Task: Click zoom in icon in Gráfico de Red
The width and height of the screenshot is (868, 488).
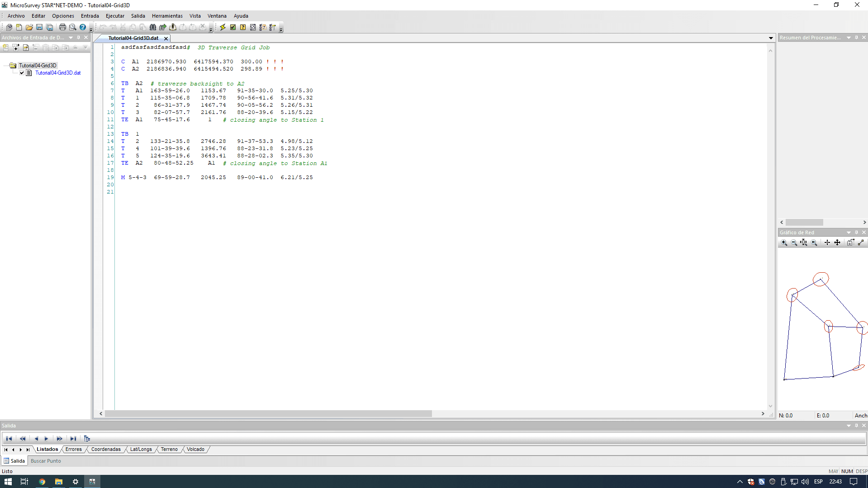Action: tap(784, 243)
